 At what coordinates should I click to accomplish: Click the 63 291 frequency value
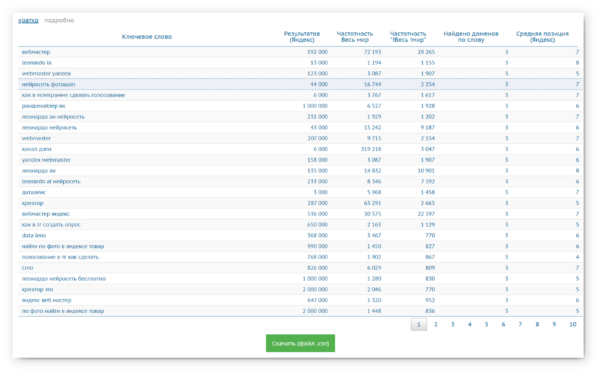pyautogui.click(x=372, y=203)
